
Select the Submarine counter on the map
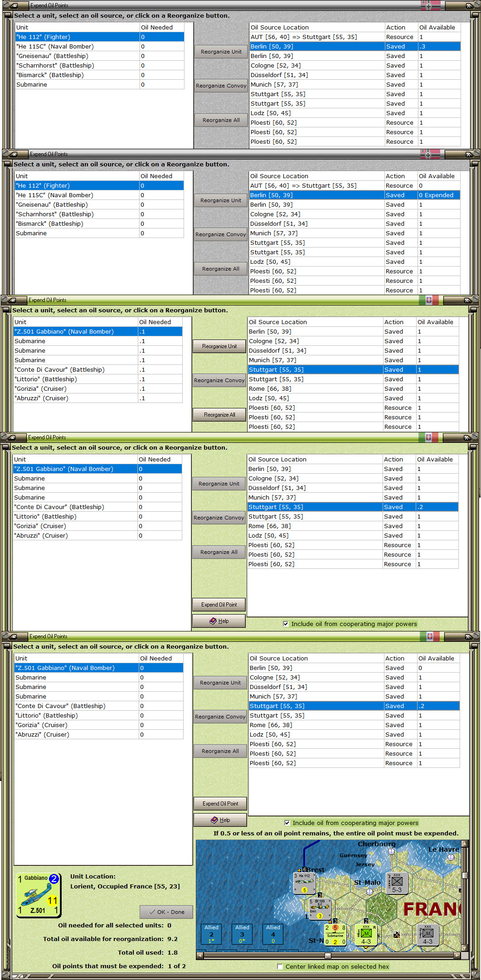335,935
